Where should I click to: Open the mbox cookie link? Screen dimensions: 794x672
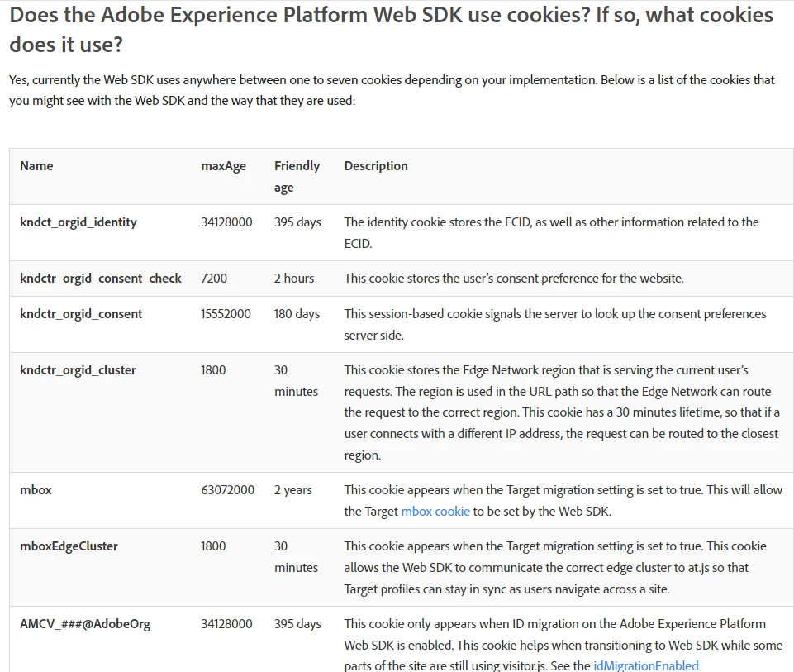435,512
